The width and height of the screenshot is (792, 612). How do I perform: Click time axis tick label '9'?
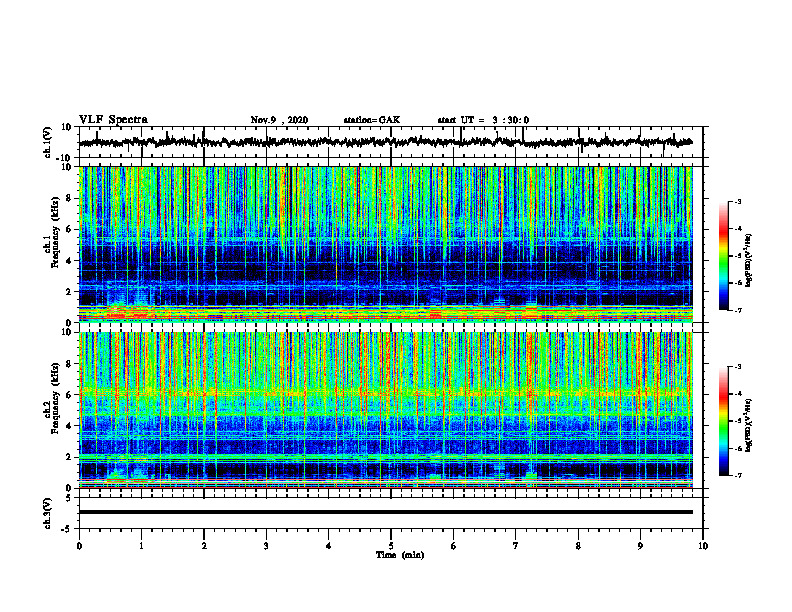pyautogui.click(x=640, y=546)
